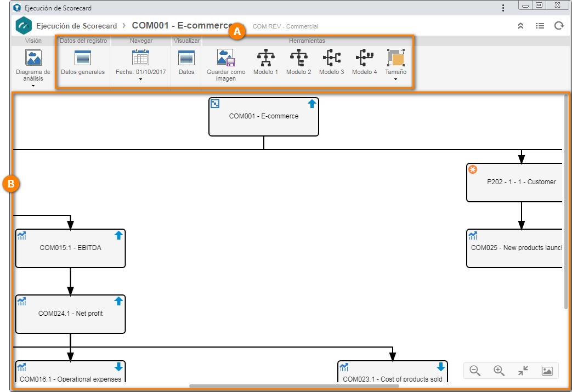This screenshot has width=572, height=392.
Task: Apply Modelo 3 diagram layout
Action: pos(332,63)
